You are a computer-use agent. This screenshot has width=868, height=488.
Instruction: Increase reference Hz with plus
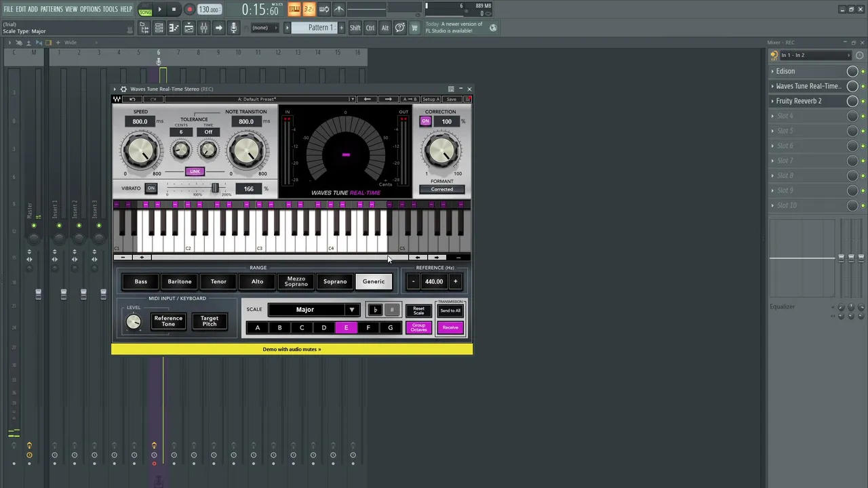pos(455,281)
